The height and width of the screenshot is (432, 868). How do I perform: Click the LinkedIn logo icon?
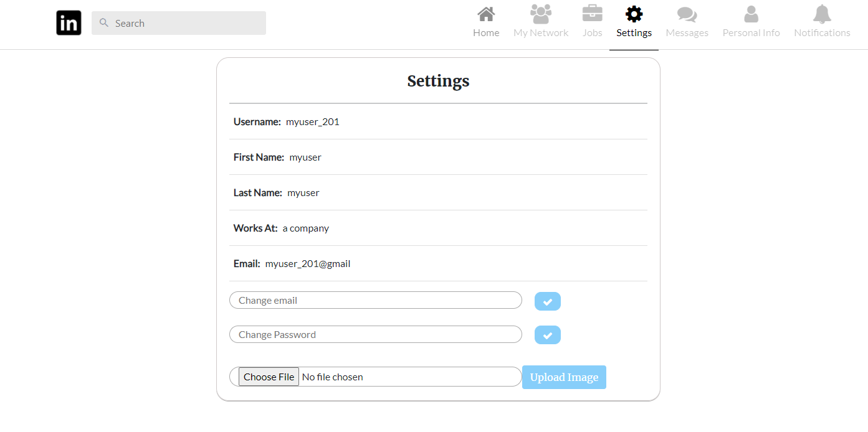pyautogui.click(x=68, y=22)
